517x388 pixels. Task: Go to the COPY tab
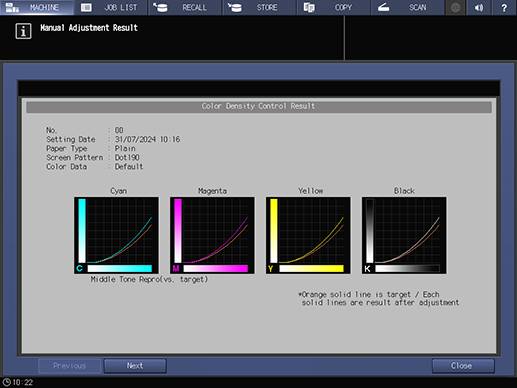tap(334, 7)
